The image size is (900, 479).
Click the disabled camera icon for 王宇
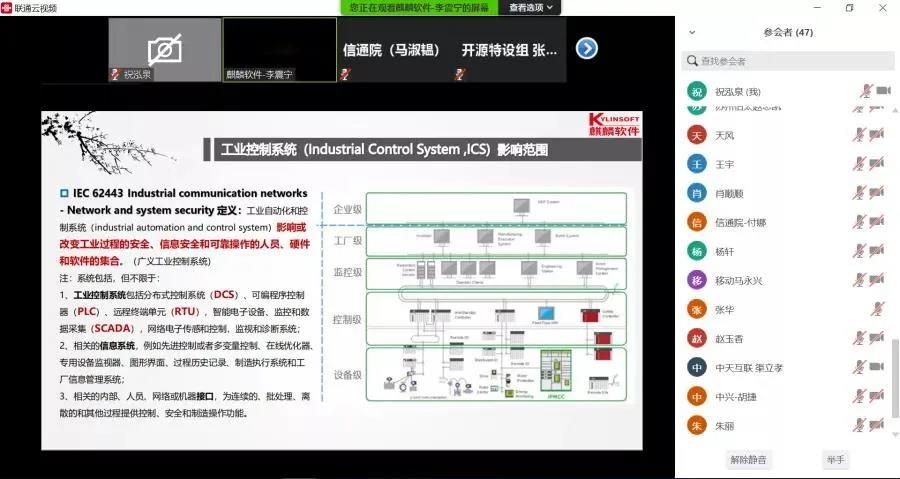coord(876,164)
